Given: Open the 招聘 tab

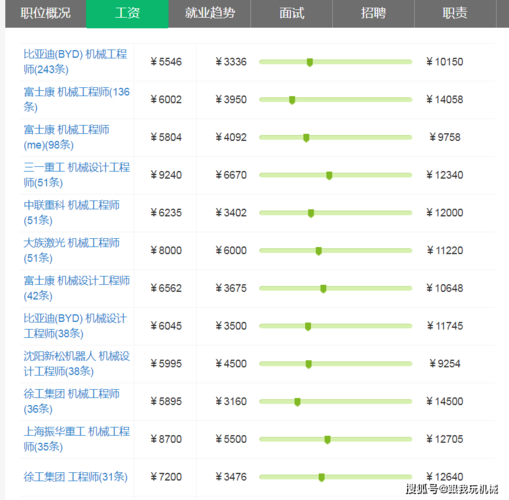Looking at the screenshot, I should point(373,14).
